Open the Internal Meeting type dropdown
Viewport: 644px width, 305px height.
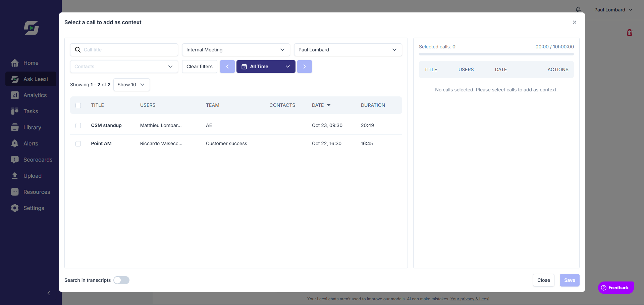click(x=236, y=50)
